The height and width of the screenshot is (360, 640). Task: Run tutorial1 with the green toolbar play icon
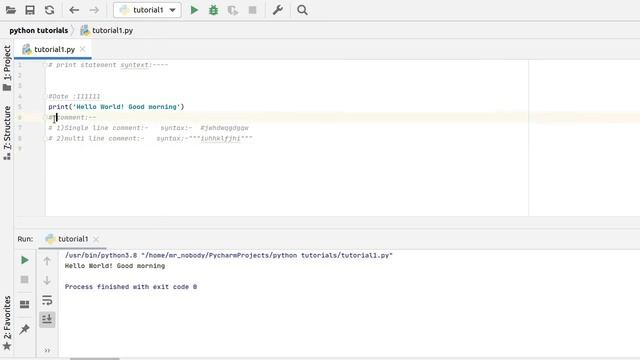tap(194, 10)
